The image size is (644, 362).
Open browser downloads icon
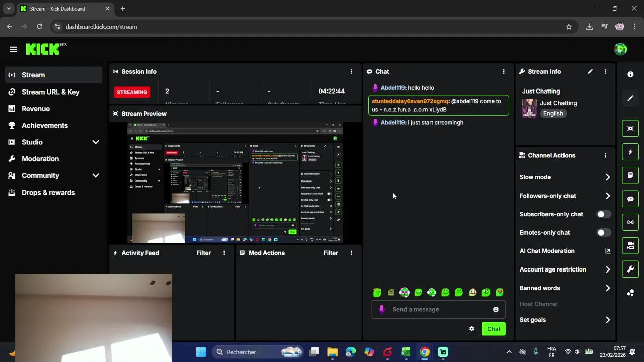tap(589, 27)
